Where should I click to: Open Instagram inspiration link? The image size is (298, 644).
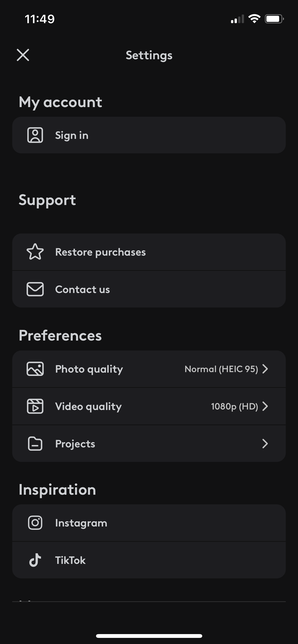click(81, 523)
